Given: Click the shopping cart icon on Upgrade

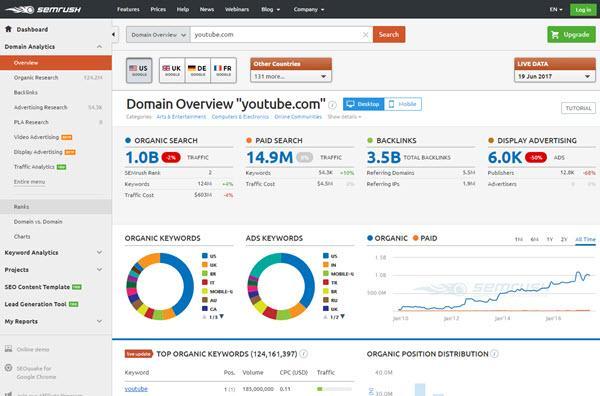Looking at the screenshot, I should [x=555, y=35].
